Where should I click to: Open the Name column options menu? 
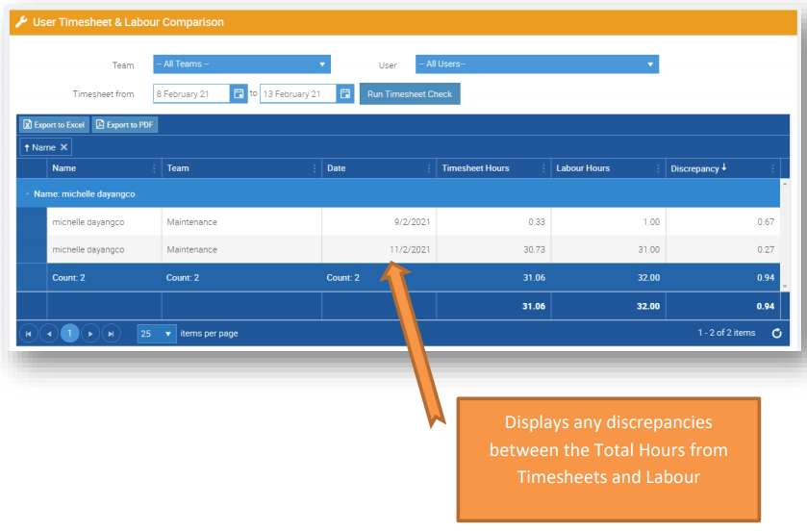(154, 168)
